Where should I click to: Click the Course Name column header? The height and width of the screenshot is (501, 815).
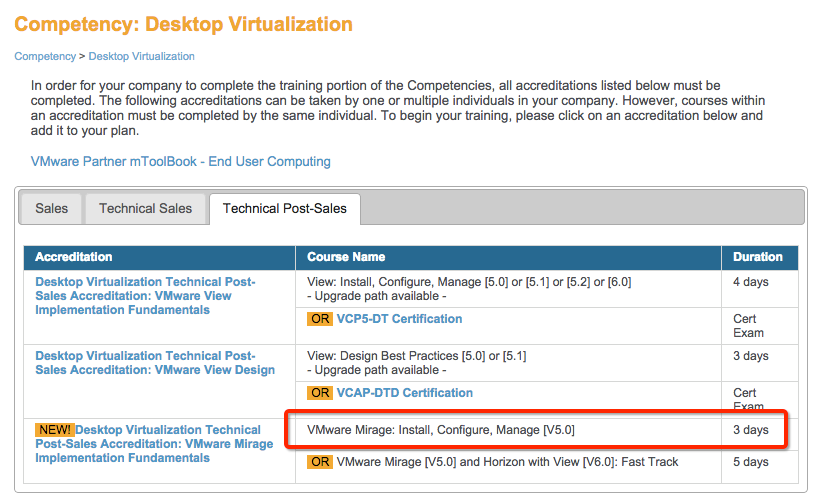(x=508, y=257)
